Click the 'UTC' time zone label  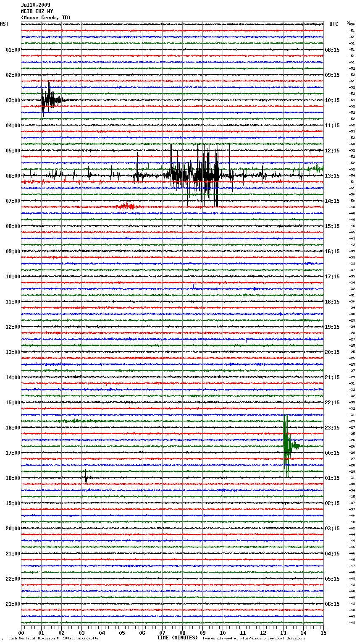pyautogui.click(x=334, y=24)
